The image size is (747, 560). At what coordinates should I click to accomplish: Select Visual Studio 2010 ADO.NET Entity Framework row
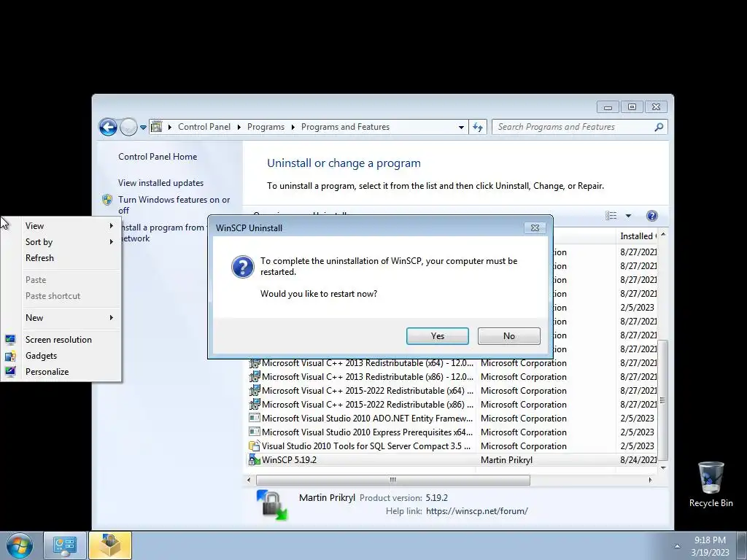coord(452,418)
